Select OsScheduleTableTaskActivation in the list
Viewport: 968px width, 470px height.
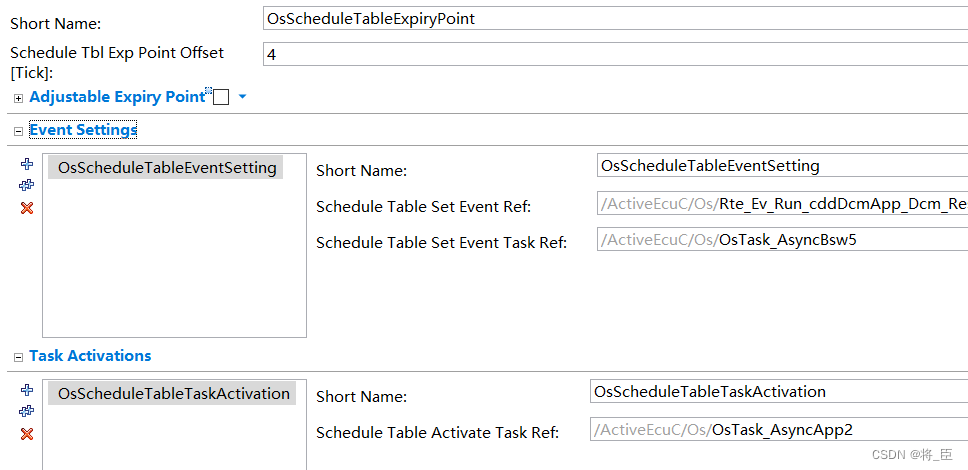[x=172, y=393]
